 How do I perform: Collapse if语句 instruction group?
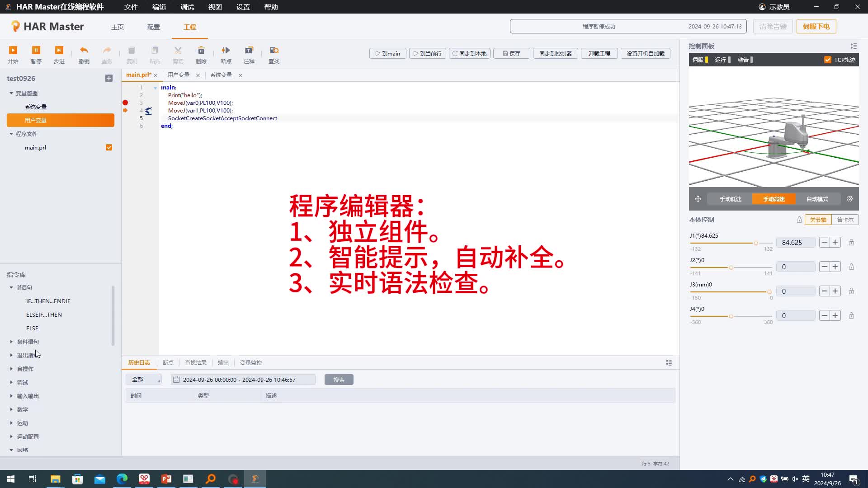click(11, 287)
